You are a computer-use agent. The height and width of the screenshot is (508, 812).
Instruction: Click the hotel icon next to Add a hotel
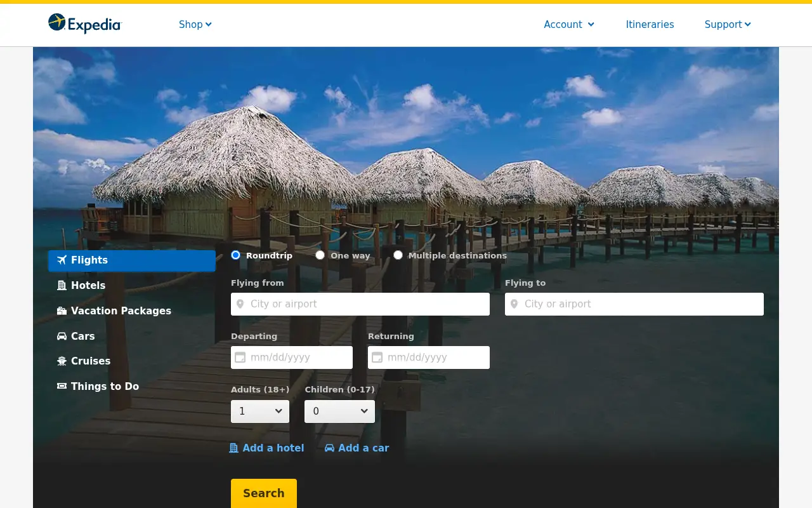pos(233,448)
